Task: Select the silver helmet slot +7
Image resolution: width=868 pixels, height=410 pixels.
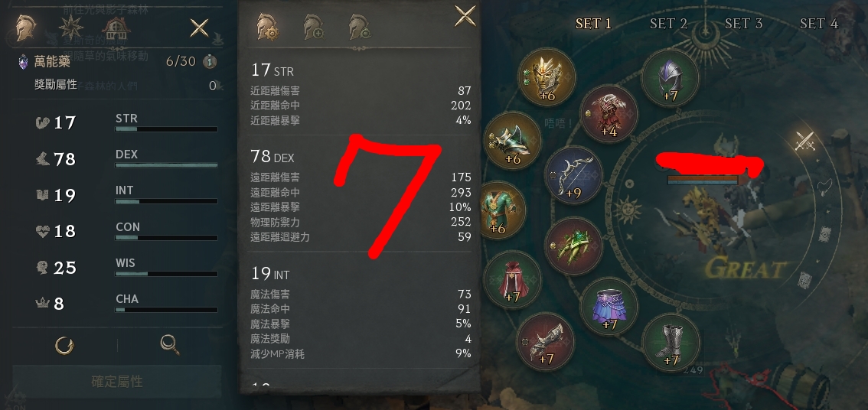Action: [670, 77]
